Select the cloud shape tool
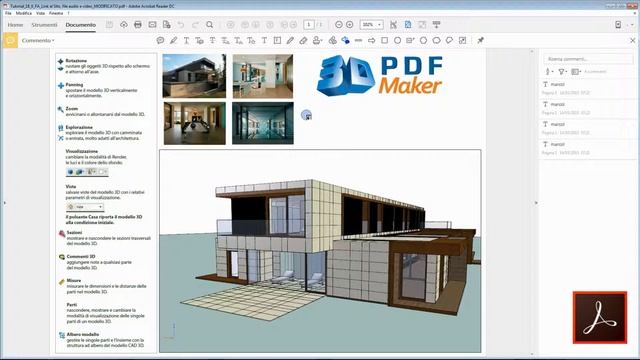The height and width of the screenshot is (360, 640). point(436,40)
